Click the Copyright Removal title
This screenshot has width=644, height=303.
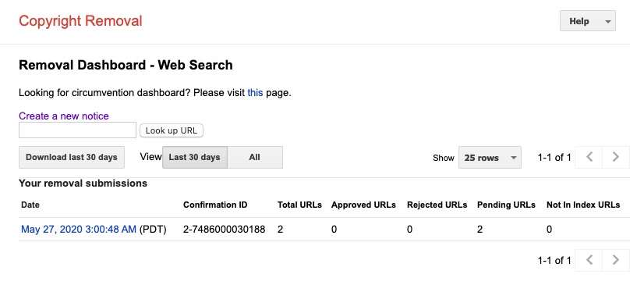click(80, 21)
